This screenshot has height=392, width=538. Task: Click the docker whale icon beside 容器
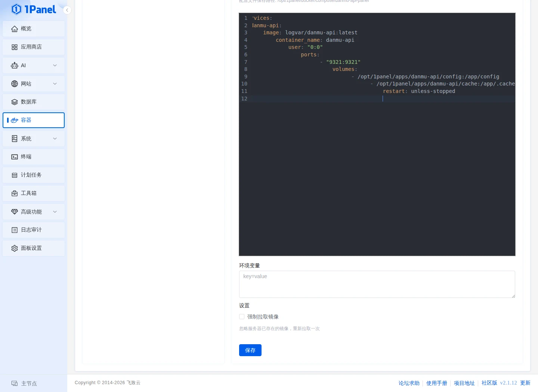[x=15, y=120]
